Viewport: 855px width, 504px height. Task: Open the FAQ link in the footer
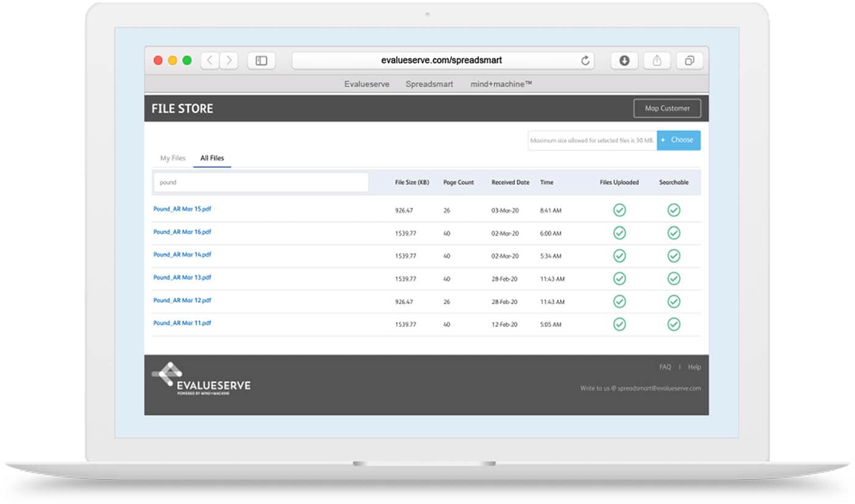pos(665,367)
